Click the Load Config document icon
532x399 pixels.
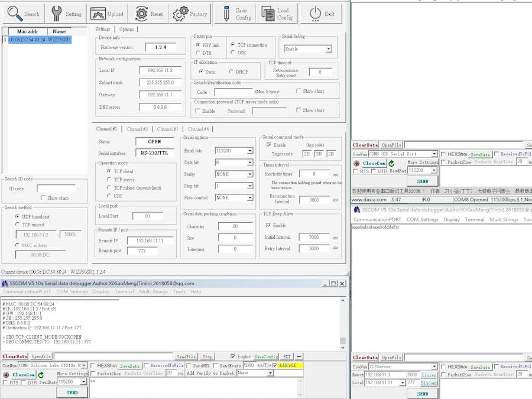click(x=268, y=14)
